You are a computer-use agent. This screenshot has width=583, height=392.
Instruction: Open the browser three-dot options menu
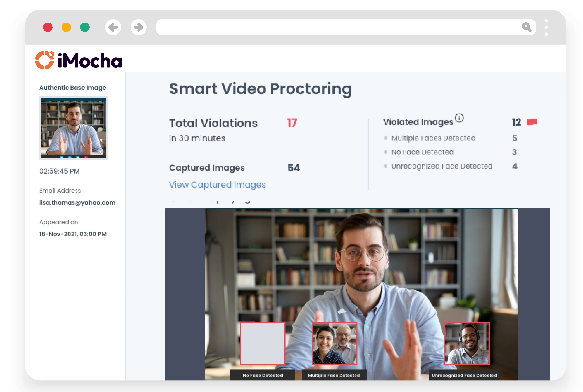pyautogui.click(x=546, y=28)
